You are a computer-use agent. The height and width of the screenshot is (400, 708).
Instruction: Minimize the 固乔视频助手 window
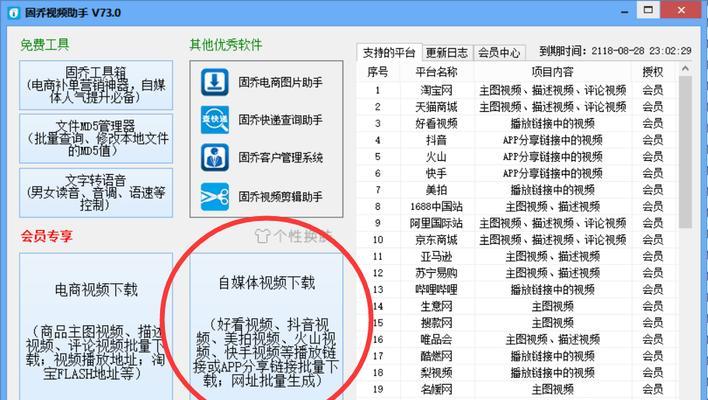[x=624, y=12]
